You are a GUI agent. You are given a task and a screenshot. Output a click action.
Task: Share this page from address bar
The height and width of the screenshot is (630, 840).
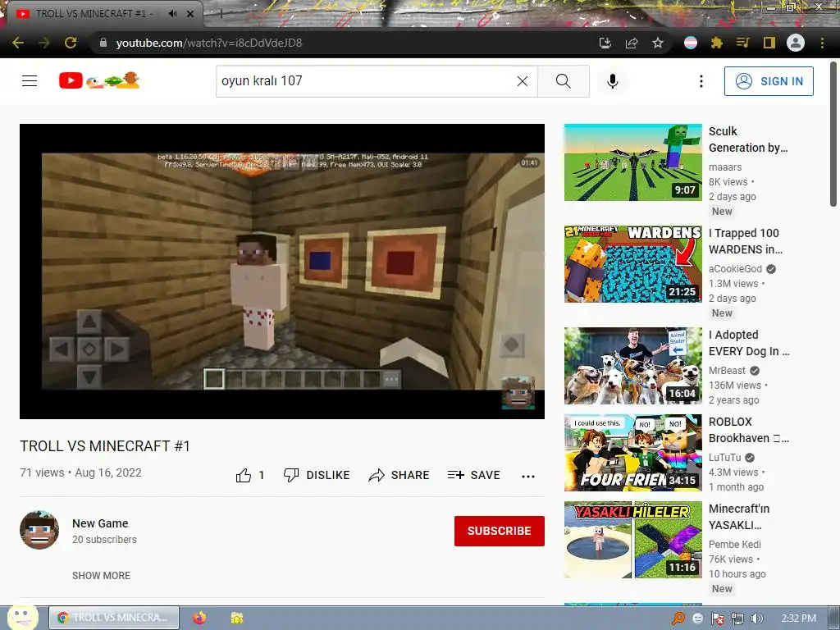[x=632, y=43]
